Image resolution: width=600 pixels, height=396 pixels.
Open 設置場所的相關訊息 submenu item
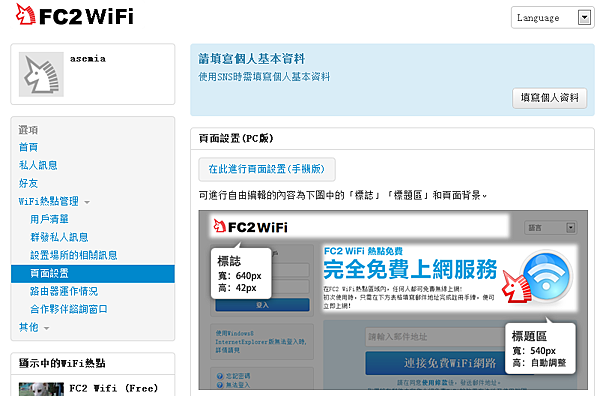[x=74, y=255]
